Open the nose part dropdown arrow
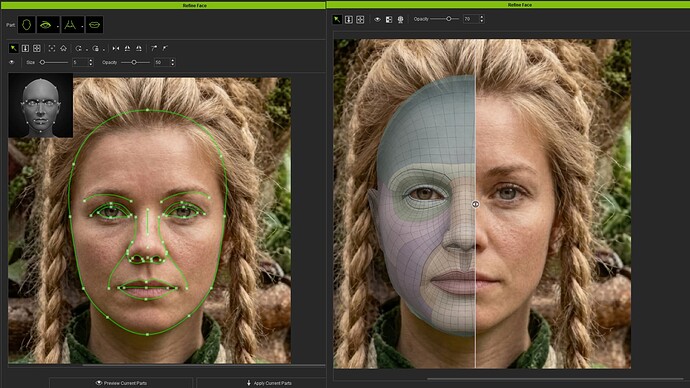This screenshot has height=388, width=690. [82, 26]
